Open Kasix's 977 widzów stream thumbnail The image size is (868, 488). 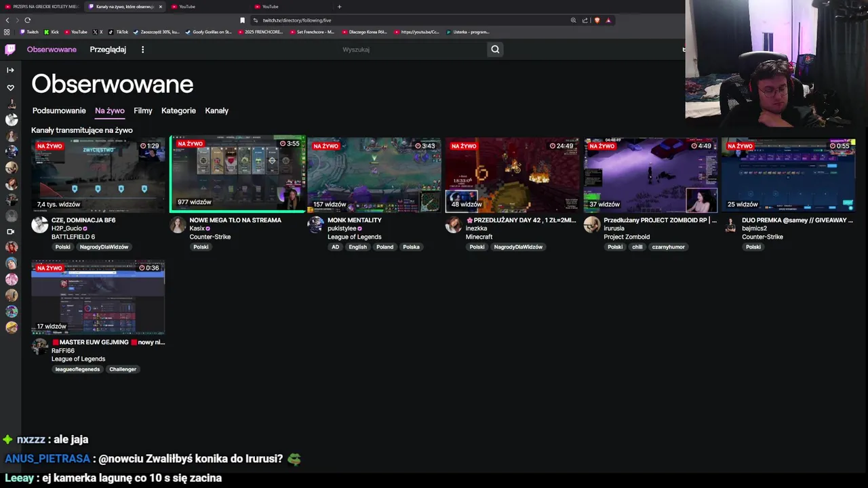click(237, 173)
